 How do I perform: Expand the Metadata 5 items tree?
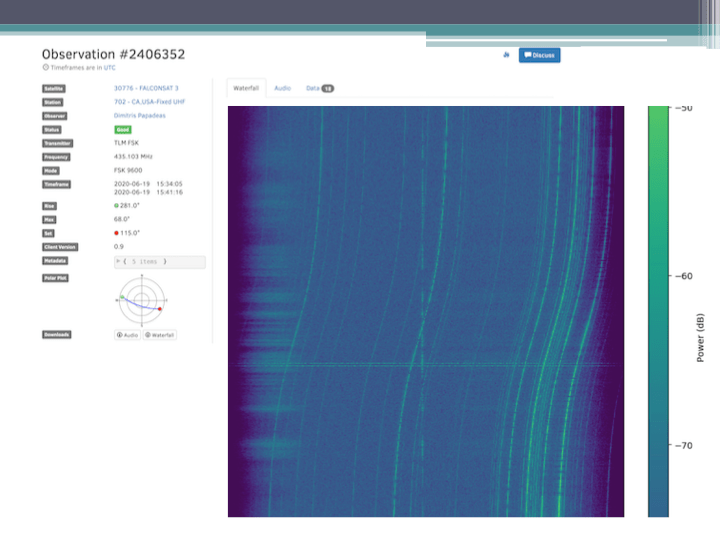tap(121, 261)
